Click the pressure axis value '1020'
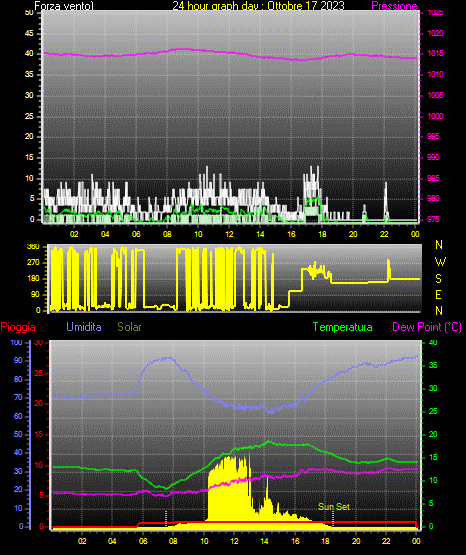This screenshot has width=466, height=555. pos(435,33)
